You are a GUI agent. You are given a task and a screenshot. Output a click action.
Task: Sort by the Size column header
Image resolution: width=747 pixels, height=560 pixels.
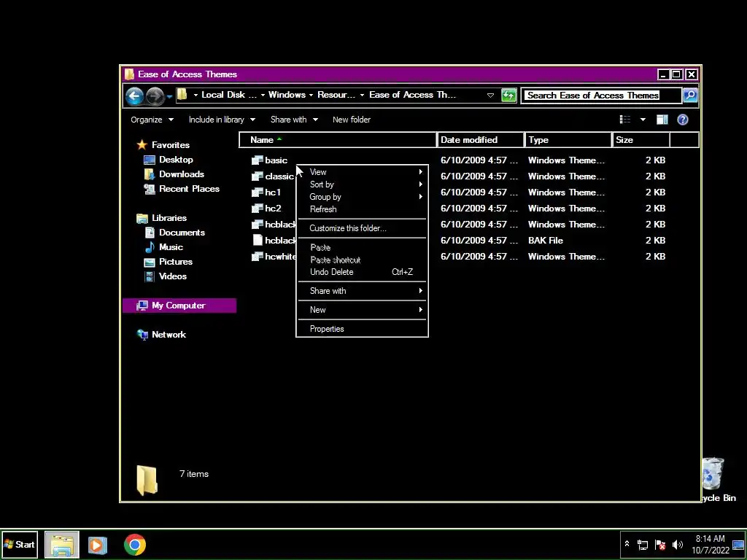pyautogui.click(x=640, y=140)
